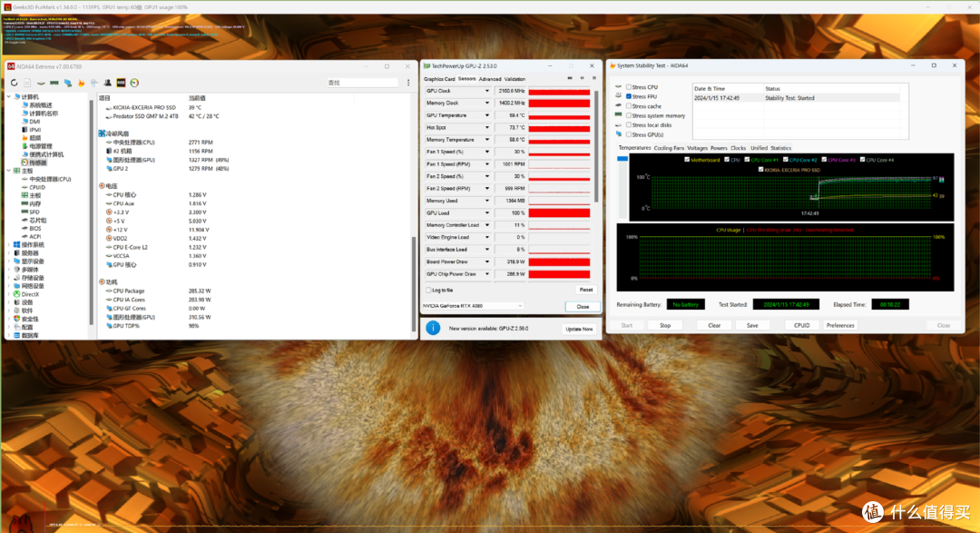Click the AIDA64 sensor list vertical scrollbar
Screen dimensions: 980x533
click(x=413, y=284)
